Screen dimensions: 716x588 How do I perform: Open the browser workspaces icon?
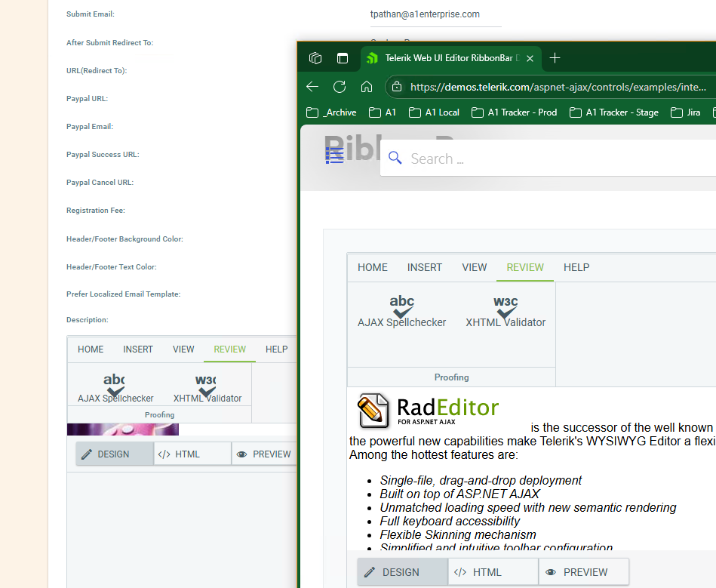click(x=315, y=58)
